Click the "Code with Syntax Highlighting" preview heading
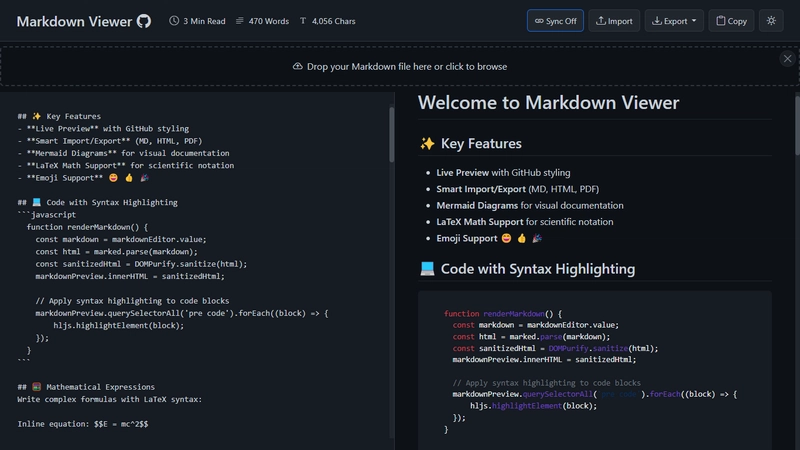Image resolution: width=800 pixels, height=450 pixels. (538, 269)
